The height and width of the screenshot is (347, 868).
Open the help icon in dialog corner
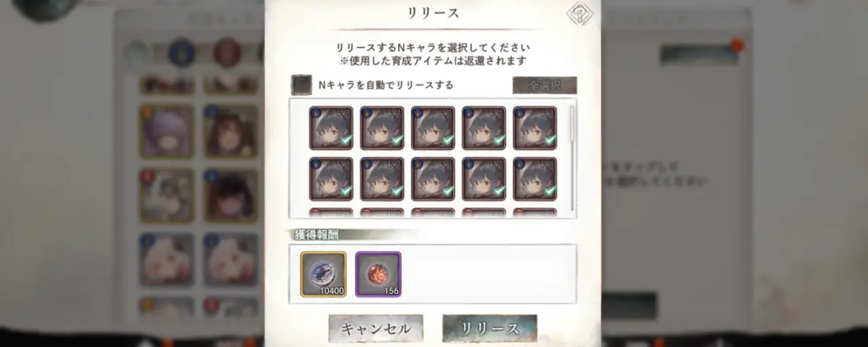pos(580,13)
